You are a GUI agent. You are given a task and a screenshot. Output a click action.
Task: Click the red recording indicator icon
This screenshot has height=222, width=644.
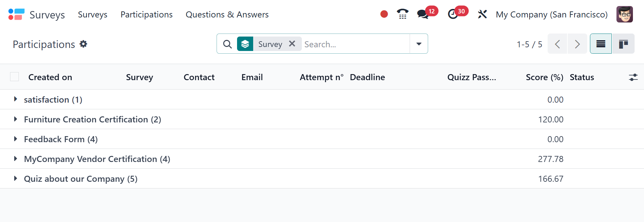pos(384,14)
